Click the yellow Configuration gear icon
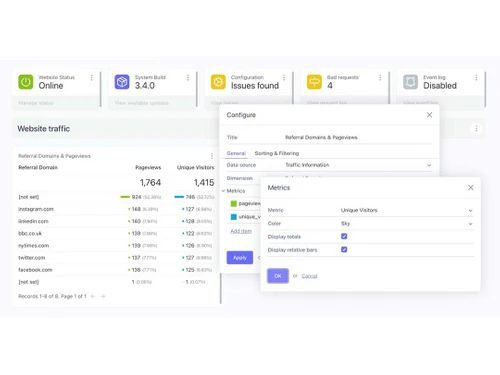Screen dimensions: 500x375 [x=218, y=82]
